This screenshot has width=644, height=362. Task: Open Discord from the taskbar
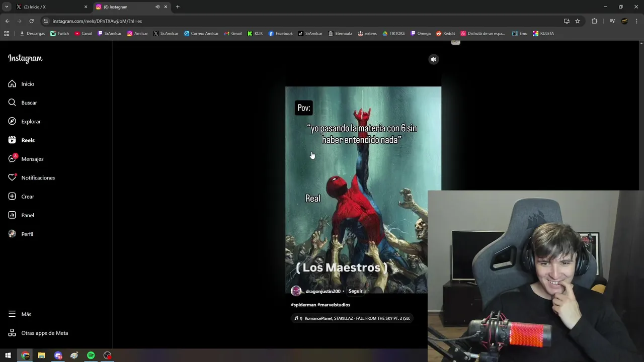pyautogui.click(x=58, y=355)
